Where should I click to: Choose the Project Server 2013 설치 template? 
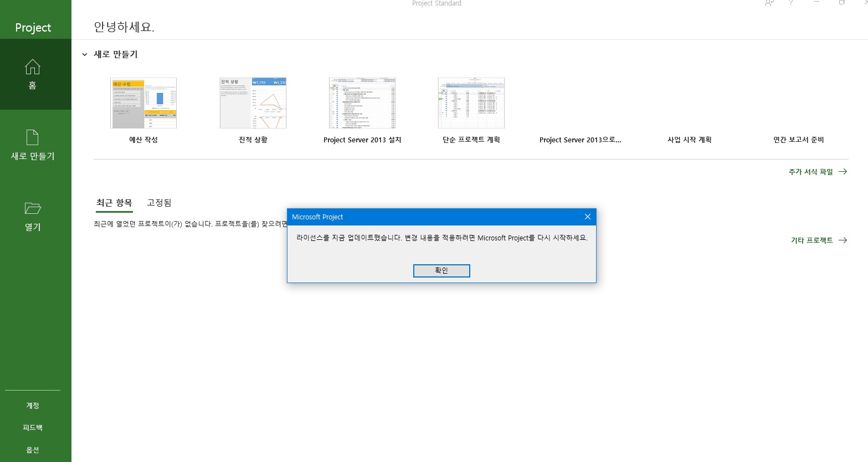(x=362, y=103)
